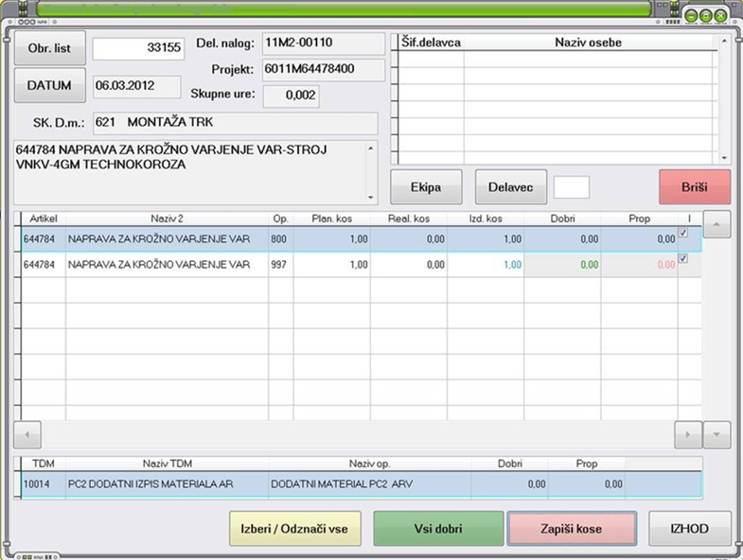Viewport: 743px width, 560px height.
Task: Click the green Vsi dobri button
Action: pos(438,529)
